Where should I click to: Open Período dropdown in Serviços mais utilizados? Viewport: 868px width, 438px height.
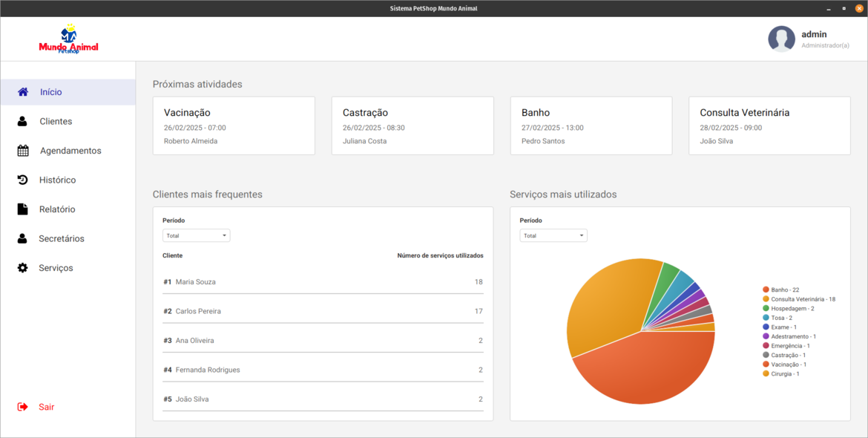(553, 235)
